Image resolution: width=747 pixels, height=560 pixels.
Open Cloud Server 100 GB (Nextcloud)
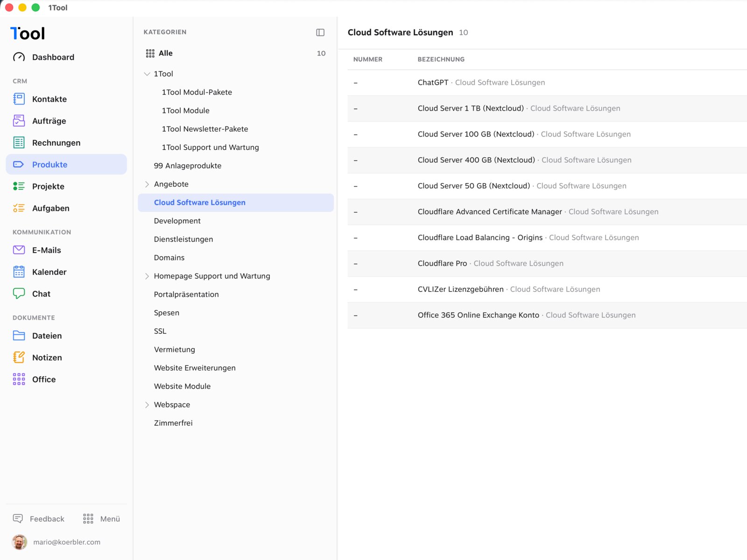(547, 134)
